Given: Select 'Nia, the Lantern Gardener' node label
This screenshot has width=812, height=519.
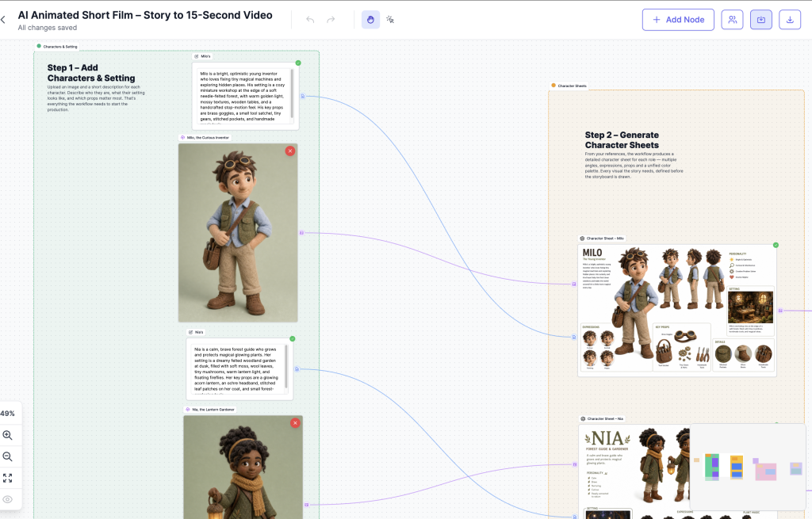Looking at the screenshot, I should pos(210,410).
